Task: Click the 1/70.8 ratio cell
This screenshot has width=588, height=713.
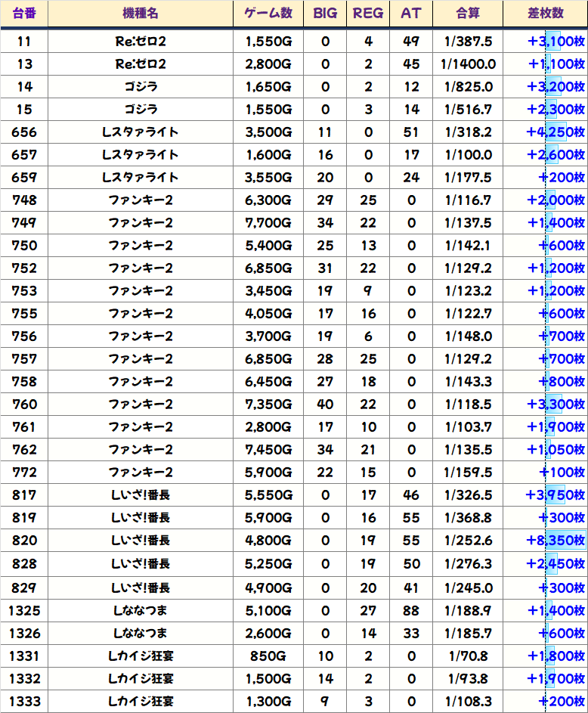Action: tap(468, 656)
